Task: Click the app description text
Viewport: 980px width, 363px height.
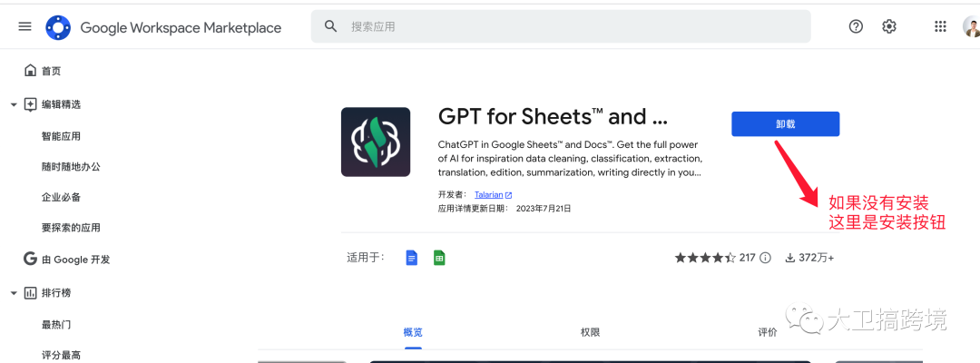Action: 570,159
